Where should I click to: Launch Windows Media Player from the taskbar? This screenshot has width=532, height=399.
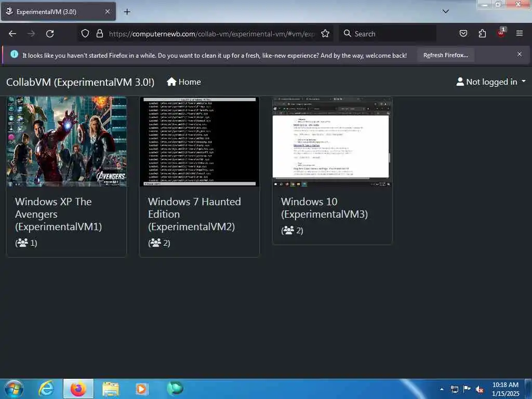click(x=142, y=389)
